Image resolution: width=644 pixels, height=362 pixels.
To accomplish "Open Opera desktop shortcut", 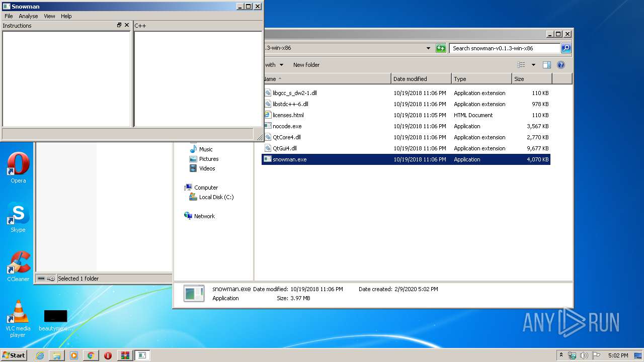I will (x=18, y=168).
